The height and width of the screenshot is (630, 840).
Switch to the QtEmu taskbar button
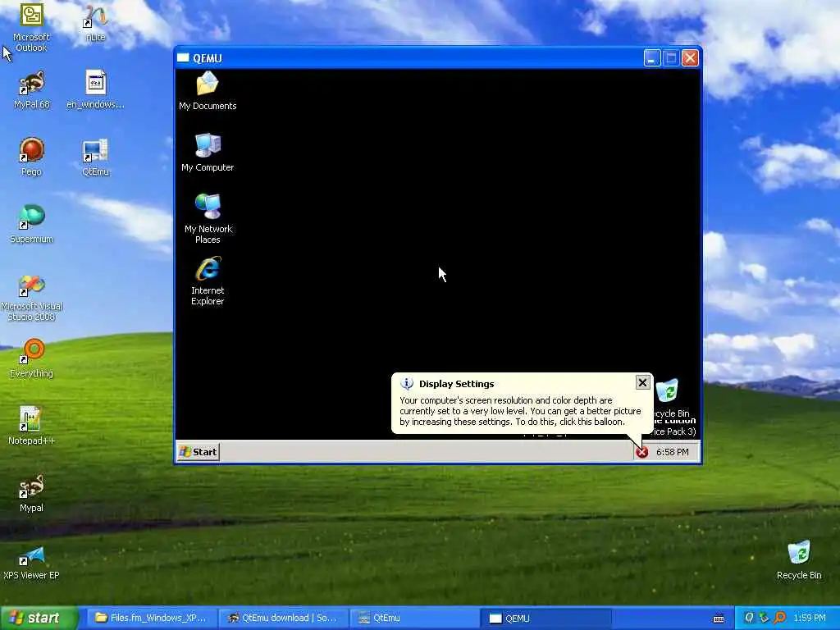click(x=414, y=618)
